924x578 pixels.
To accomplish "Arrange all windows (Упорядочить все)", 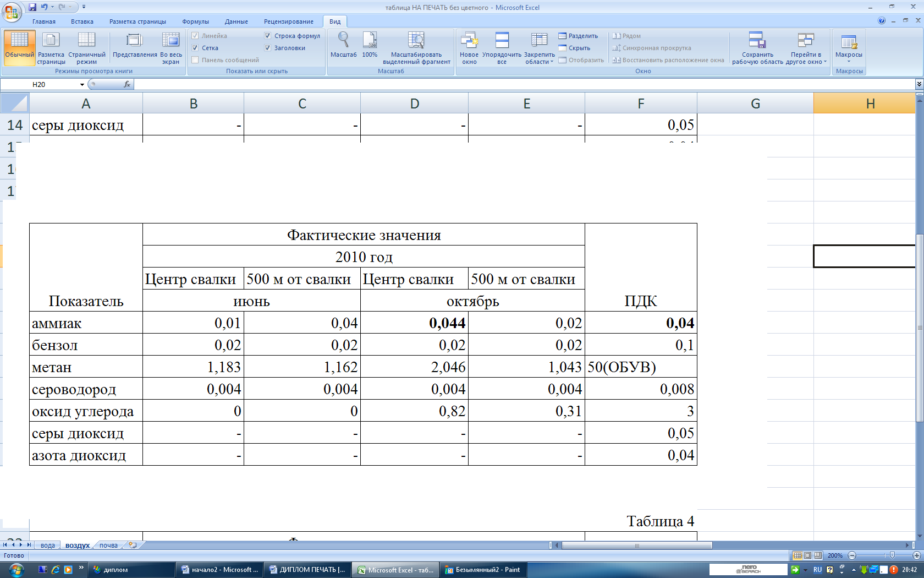I will pyautogui.click(x=502, y=48).
